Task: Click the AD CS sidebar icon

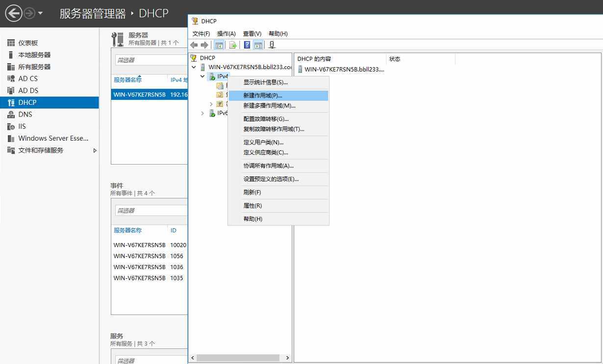Action: pyautogui.click(x=11, y=78)
